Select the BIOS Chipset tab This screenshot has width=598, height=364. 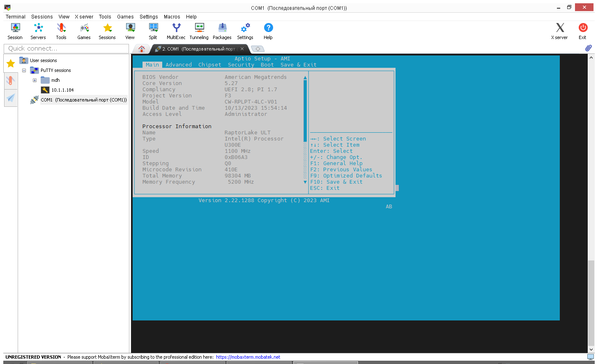(x=210, y=65)
